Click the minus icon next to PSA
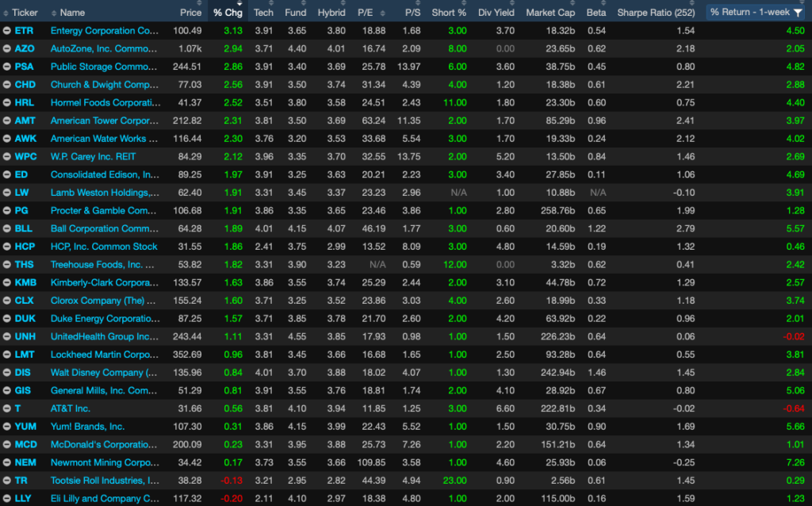 pos(6,67)
